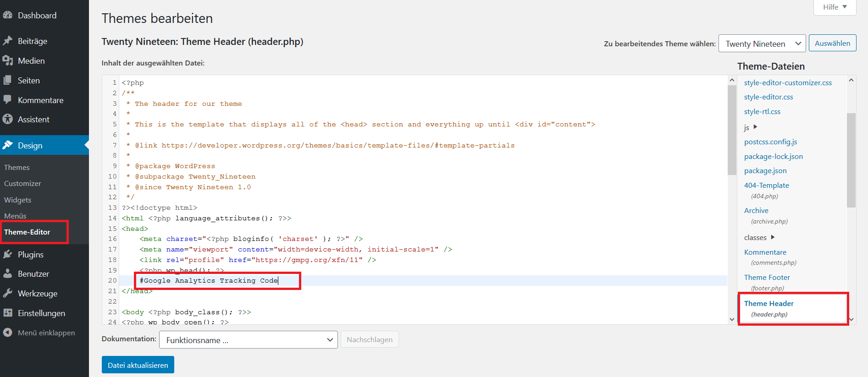Open the Twenty Nineteen theme selector
This screenshot has width=868, height=377.
click(x=762, y=44)
